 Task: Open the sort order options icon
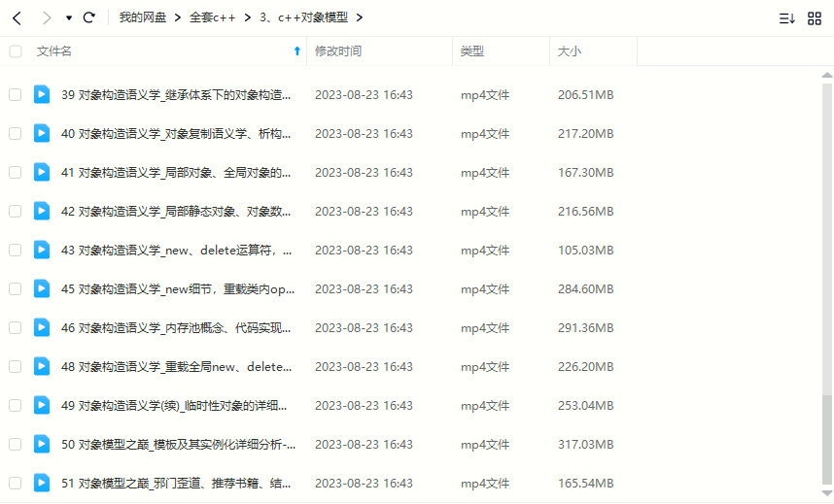point(787,17)
